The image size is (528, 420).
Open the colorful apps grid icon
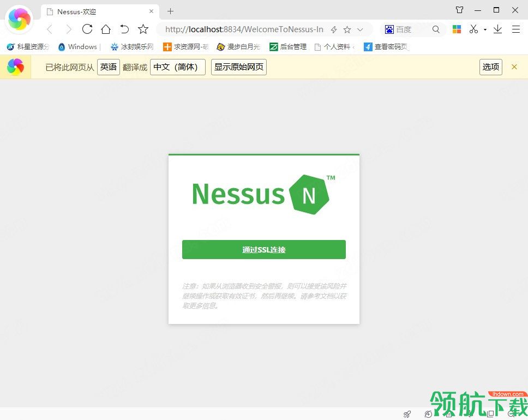(x=457, y=29)
